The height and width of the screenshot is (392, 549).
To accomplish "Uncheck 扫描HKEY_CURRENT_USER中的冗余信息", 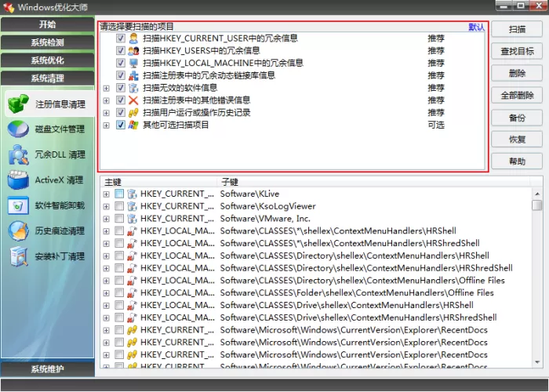I will pyautogui.click(x=121, y=38).
